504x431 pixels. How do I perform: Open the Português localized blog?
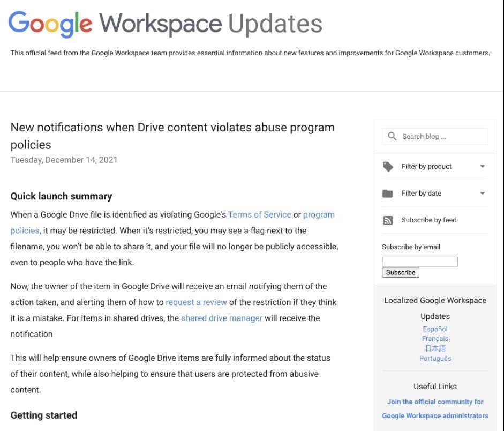[435, 358]
